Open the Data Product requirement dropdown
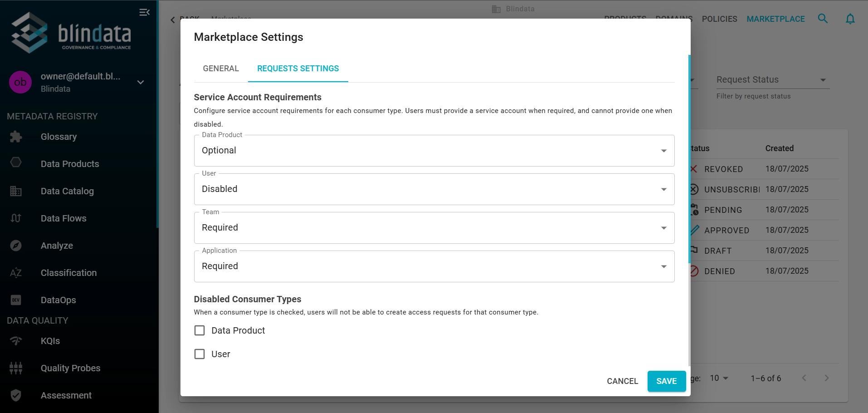The image size is (868, 413). (434, 151)
